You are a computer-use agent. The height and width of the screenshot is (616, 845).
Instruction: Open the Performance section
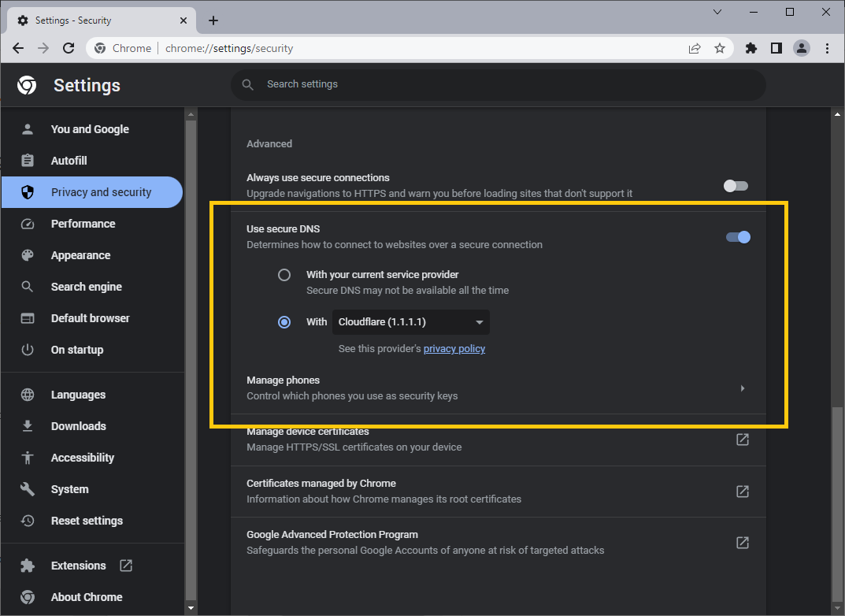point(92,224)
